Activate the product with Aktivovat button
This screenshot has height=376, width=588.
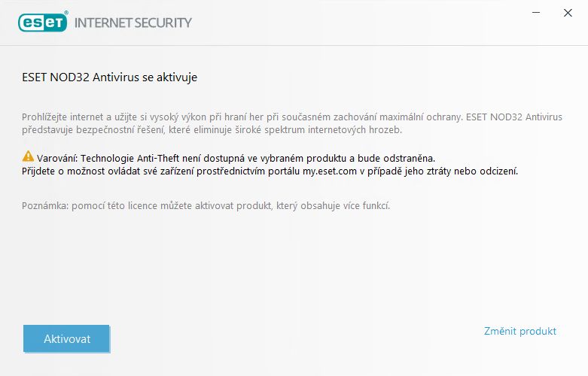click(66, 338)
